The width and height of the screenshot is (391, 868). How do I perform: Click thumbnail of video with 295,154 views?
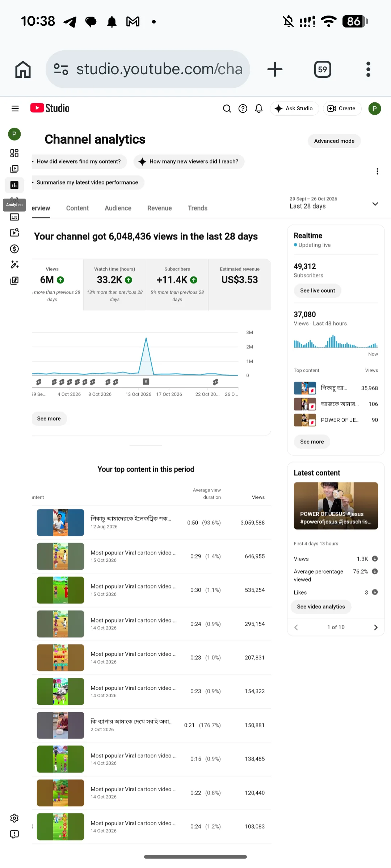pos(60,624)
